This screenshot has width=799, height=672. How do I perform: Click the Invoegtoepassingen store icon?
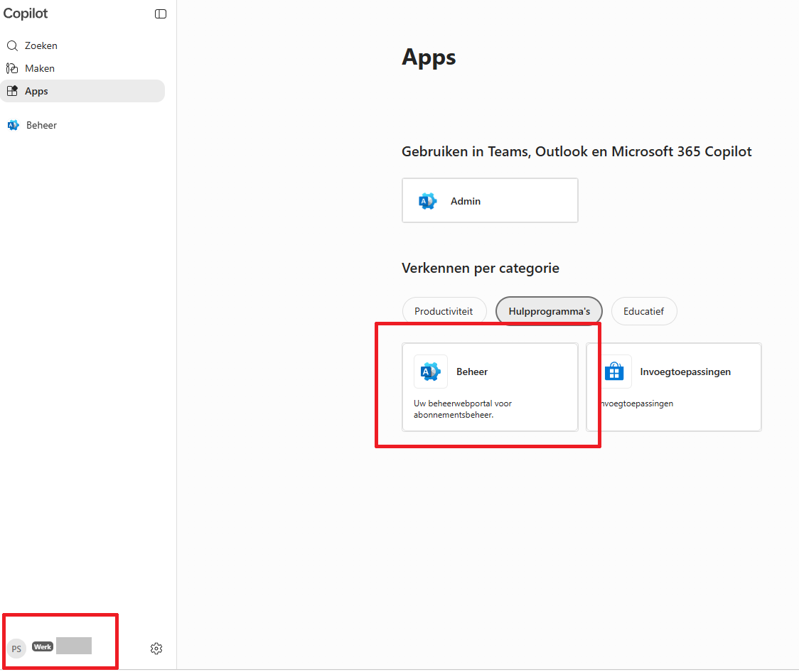point(614,372)
